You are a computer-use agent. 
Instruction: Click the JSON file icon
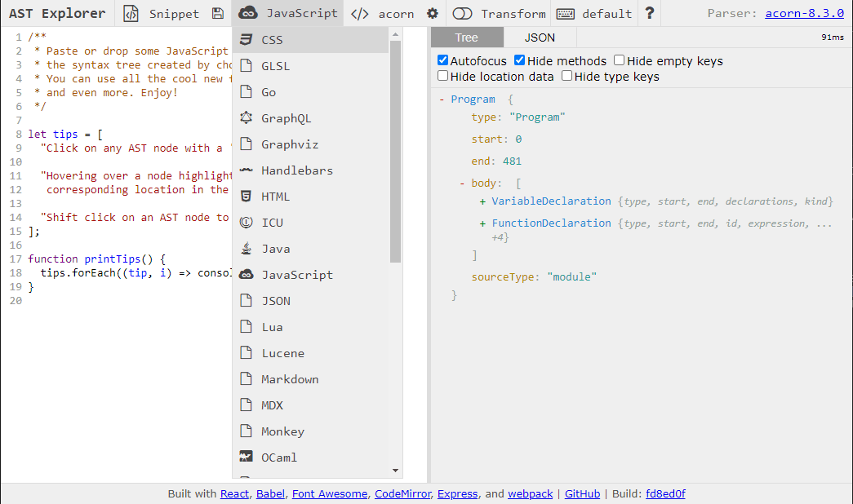click(x=247, y=301)
